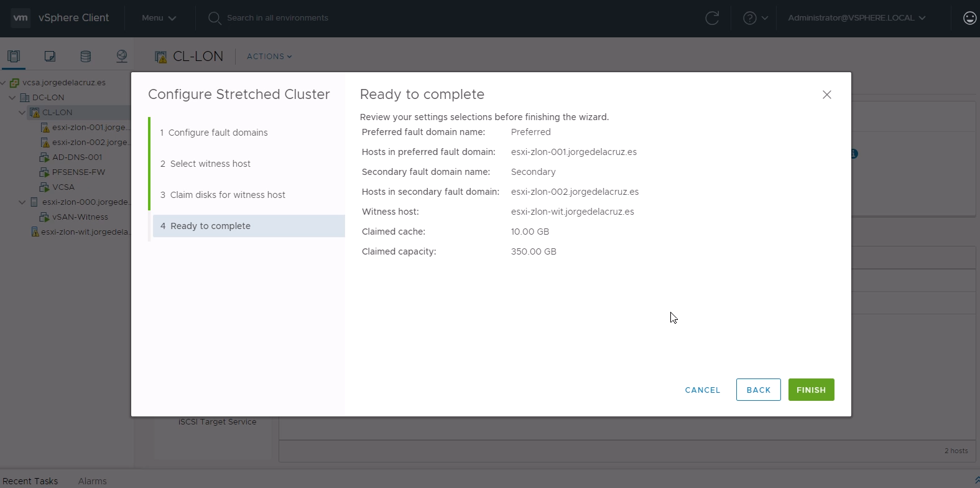Click the VM icon beside vSAN-Witness
Viewport: 980px width, 488px height.
click(44, 217)
